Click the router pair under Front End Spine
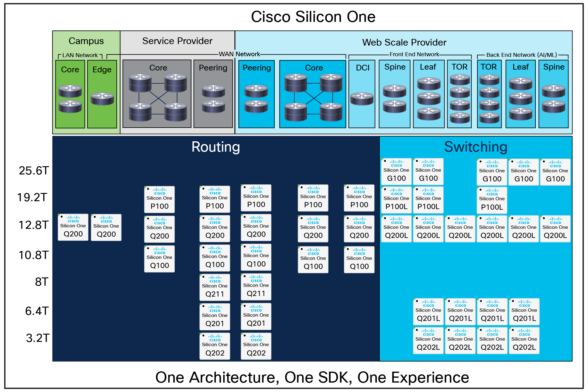Screen dimensions: 588x392 point(395,99)
